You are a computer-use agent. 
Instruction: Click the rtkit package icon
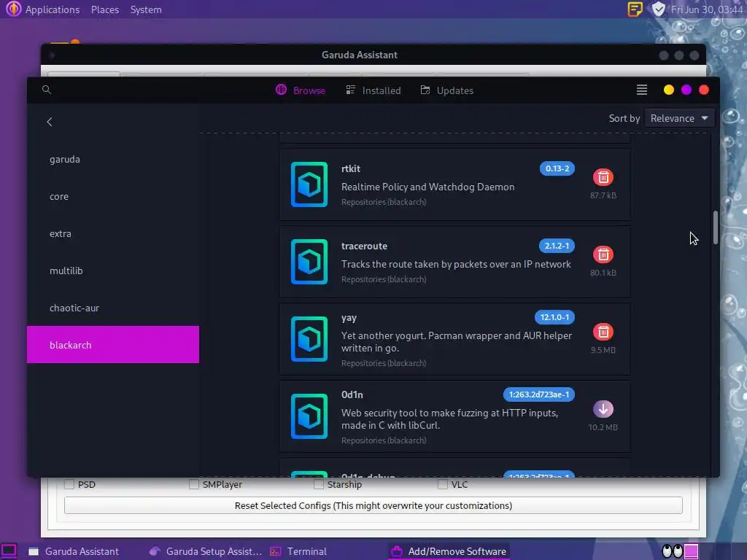tap(309, 184)
